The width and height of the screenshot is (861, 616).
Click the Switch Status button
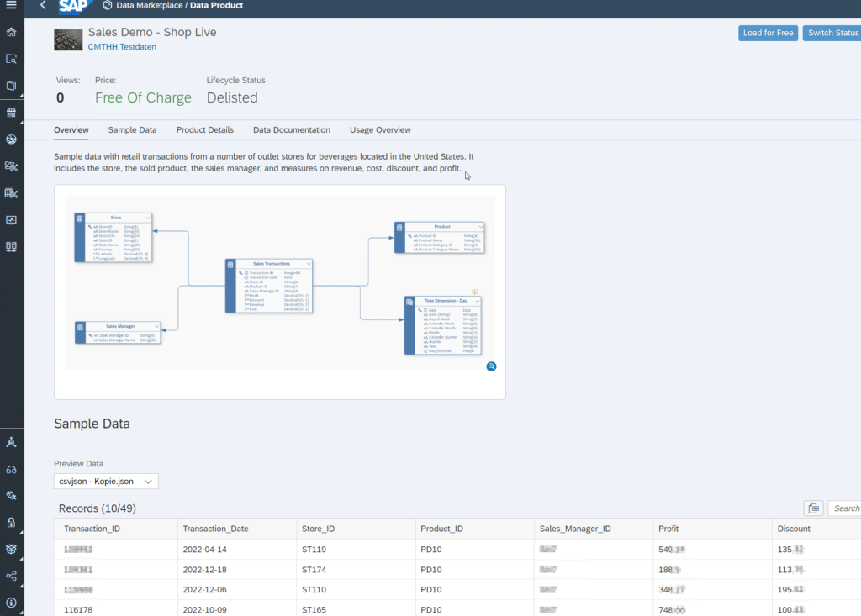(x=832, y=33)
